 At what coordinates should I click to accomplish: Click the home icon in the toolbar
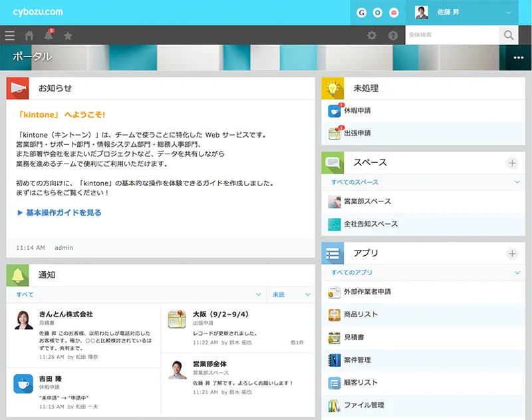[29, 36]
